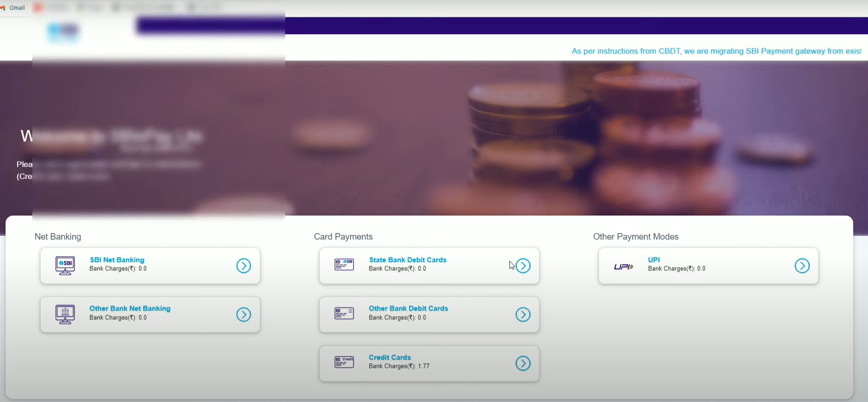Image resolution: width=868 pixels, height=402 pixels.
Task: Click the Other Bank Net Banking icon
Action: click(x=65, y=315)
